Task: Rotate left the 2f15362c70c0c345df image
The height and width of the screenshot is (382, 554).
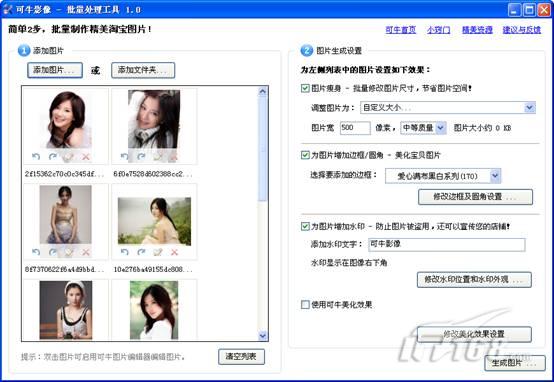Action: tap(36, 157)
